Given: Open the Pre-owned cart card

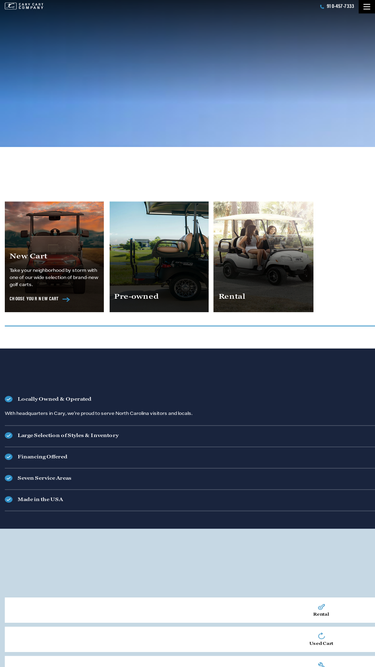Looking at the screenshot, I should click(159, 257).
